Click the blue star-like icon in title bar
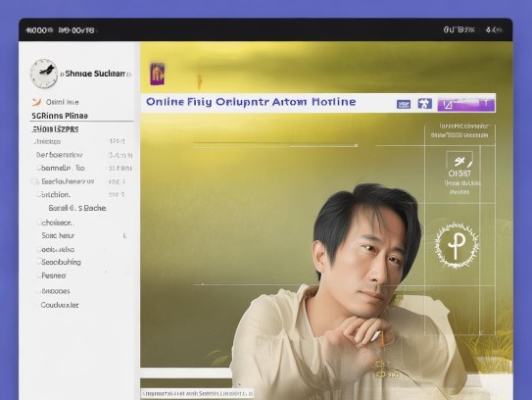The width and height of the screenshot is (532, 400). (x=424, y=103)
